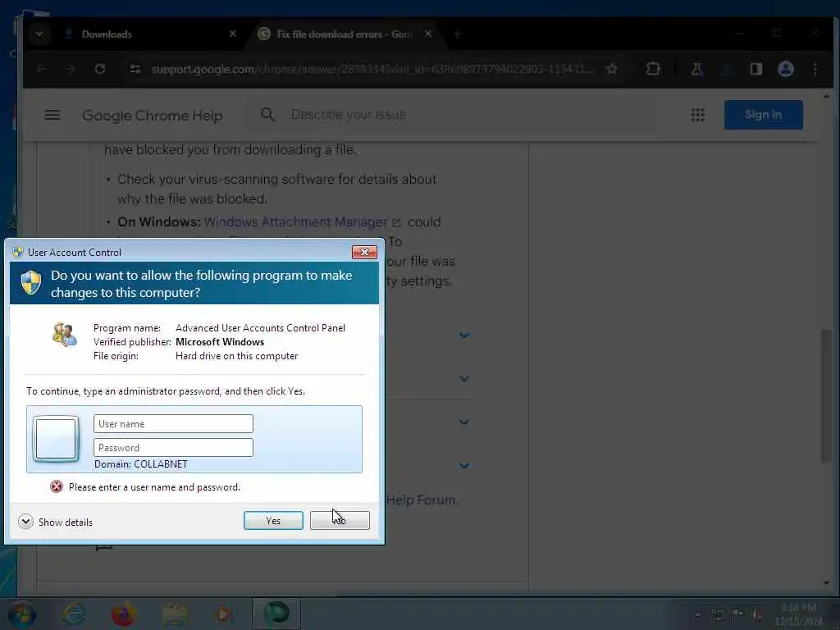840x630 pixels.
Task: Click Advanced User Accounts program icon
Action: [65, 335]
